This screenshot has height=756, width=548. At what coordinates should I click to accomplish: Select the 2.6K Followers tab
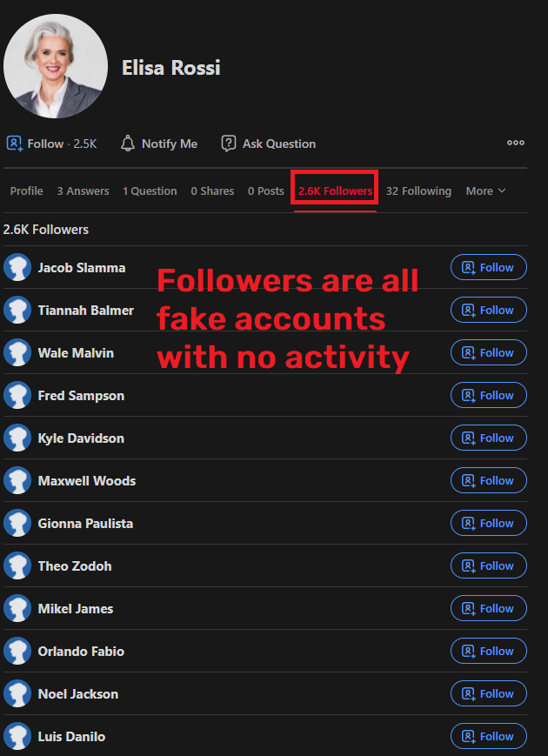335,191
